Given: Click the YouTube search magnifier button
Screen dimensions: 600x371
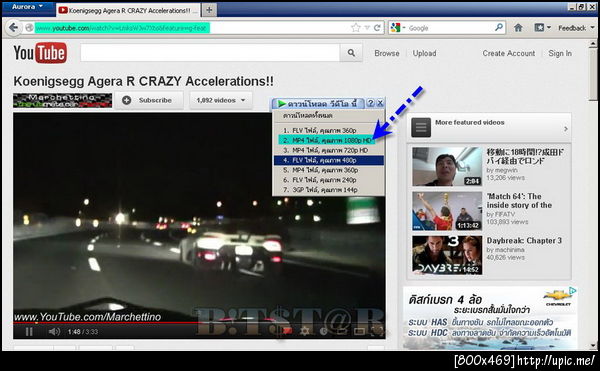Looking at the screenshot, I should [x=351, y=53].
